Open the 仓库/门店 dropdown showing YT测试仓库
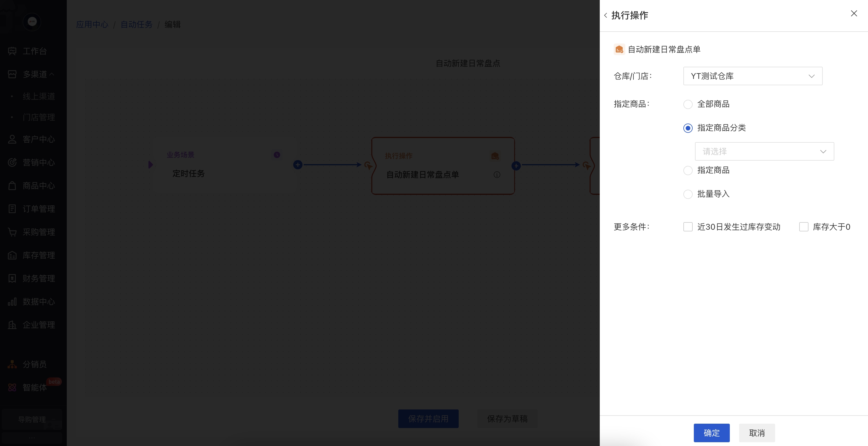The width and height of the screenshot is (868, 446). [752, 76]
